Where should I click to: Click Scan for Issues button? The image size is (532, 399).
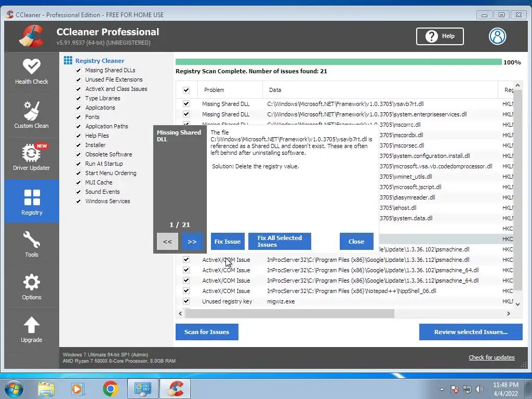[x=207, y=332]
